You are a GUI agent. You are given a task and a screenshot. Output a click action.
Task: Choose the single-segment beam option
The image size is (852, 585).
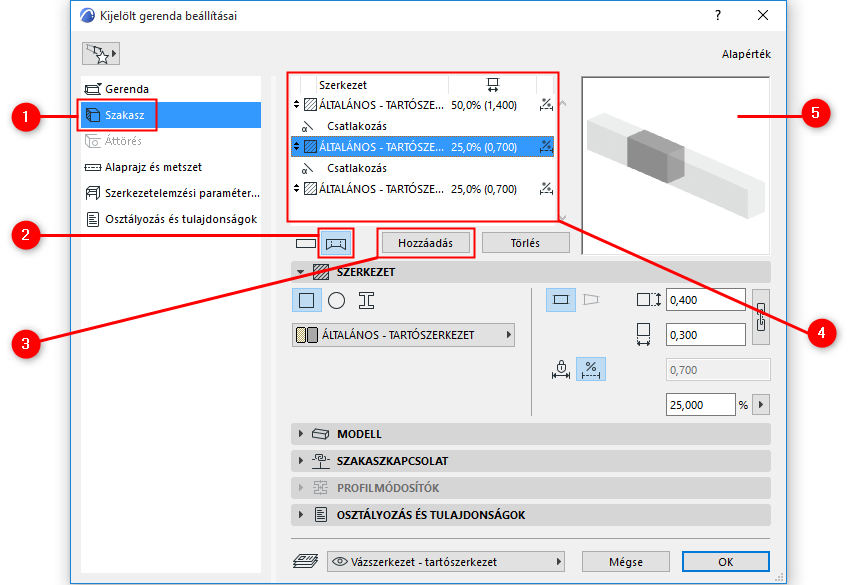[306, 243]
